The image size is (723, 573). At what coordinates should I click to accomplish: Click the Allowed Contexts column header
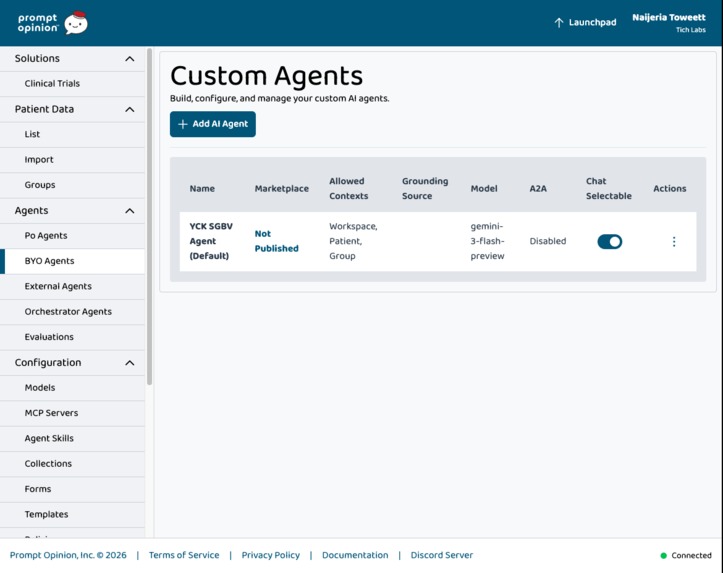pyautogui.click(x=349, y=189)
